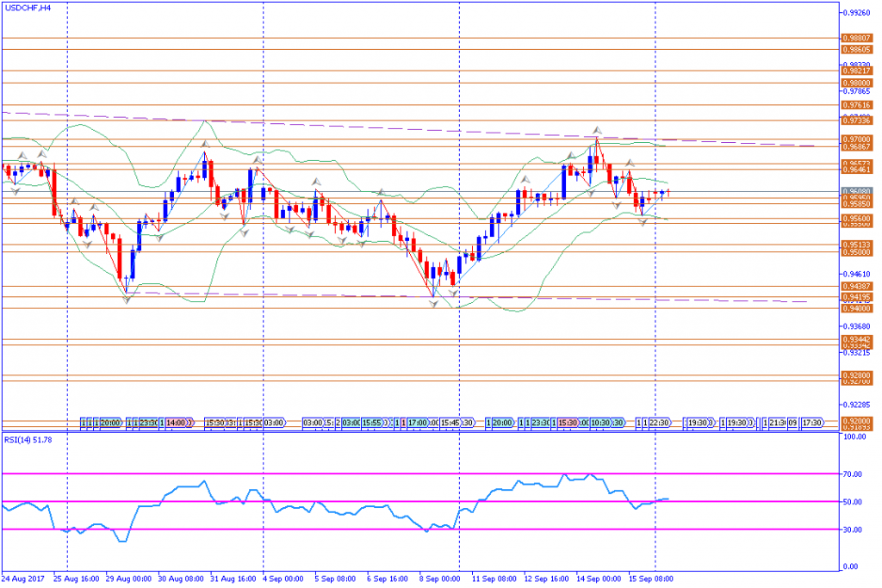The height and width of the screenshot is (588, 882).
Task: Click the 17:30 event marker at far right
Action: [811, 424]
